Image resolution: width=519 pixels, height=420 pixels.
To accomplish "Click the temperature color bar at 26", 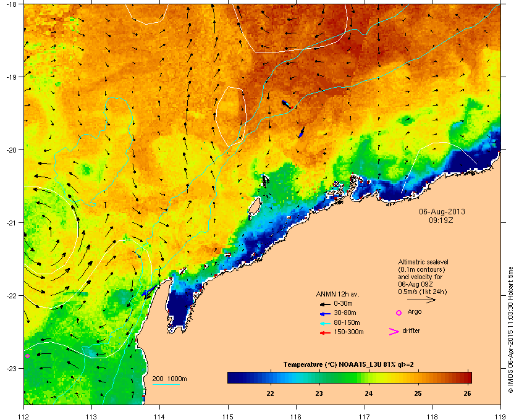I will coord(467,377).
